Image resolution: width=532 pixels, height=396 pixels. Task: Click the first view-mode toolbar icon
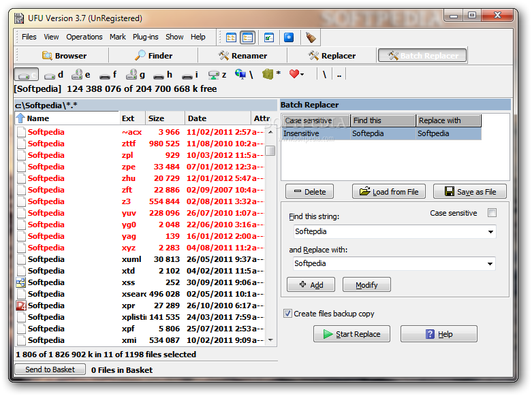pyautogui.click(x=231, y=37)
